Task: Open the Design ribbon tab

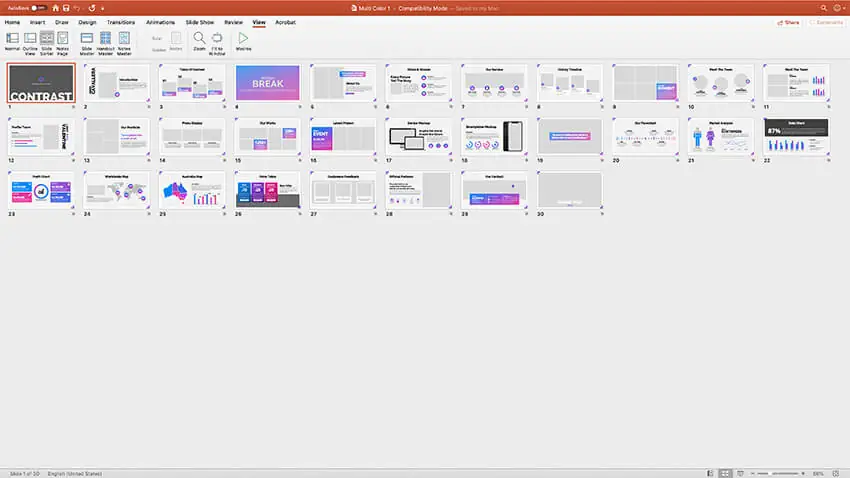Action: coord(87,22)
